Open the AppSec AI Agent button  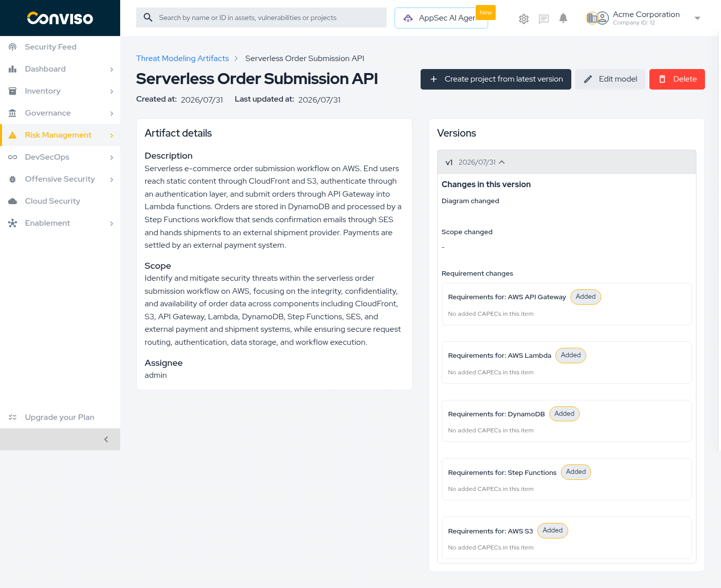point(441,18)
